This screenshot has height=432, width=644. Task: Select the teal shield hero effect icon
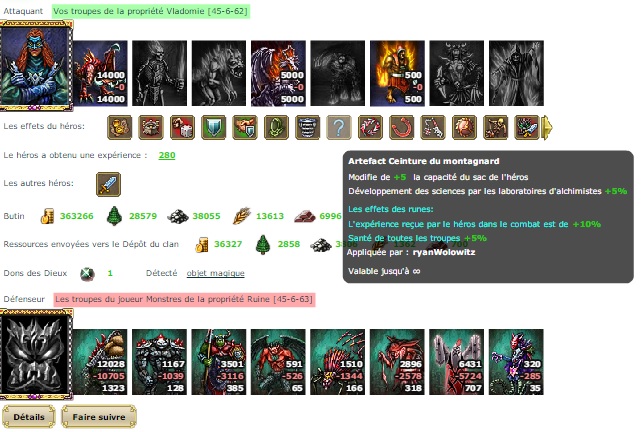click(214, 127)
